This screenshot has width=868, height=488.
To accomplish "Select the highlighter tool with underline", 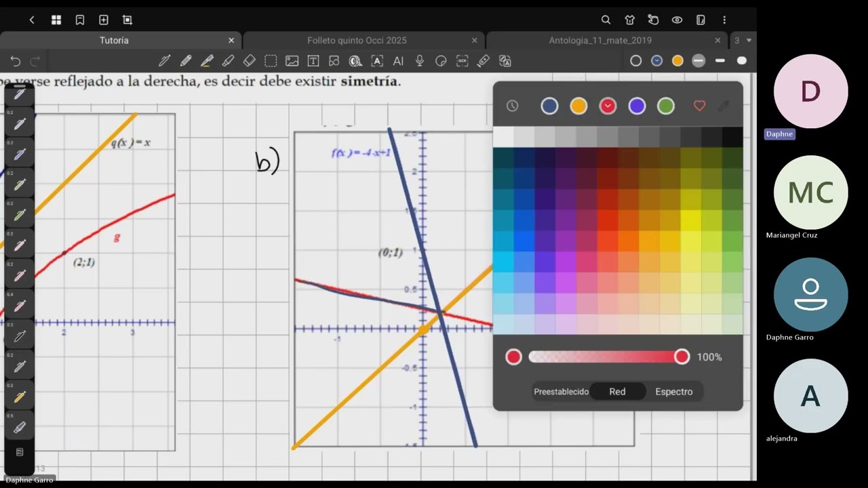I will 207,61.
